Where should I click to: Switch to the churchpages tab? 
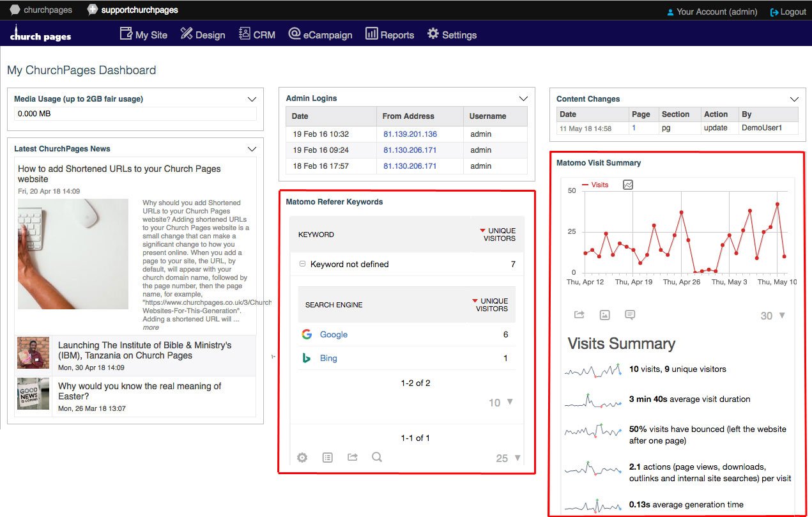(41, 10)
